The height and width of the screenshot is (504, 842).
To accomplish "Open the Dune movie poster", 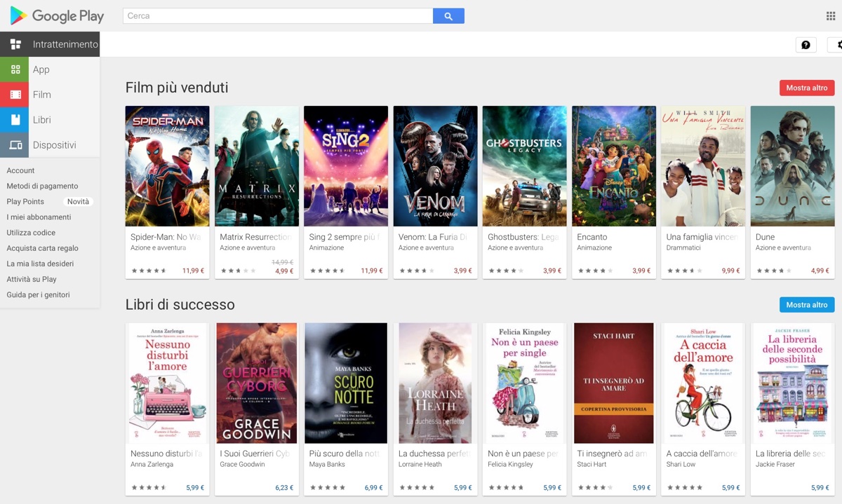I will pyautogui.click(x=792, y=165).
